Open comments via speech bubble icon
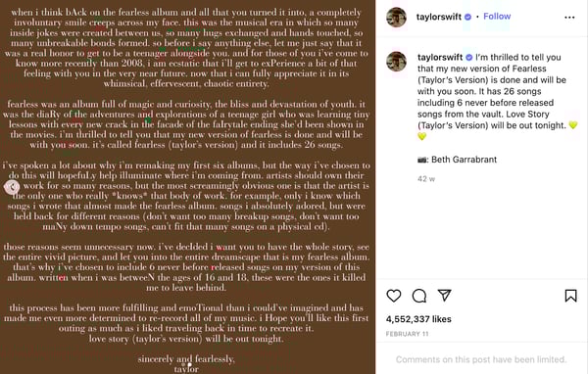588x374 pixels. [418, 296]
